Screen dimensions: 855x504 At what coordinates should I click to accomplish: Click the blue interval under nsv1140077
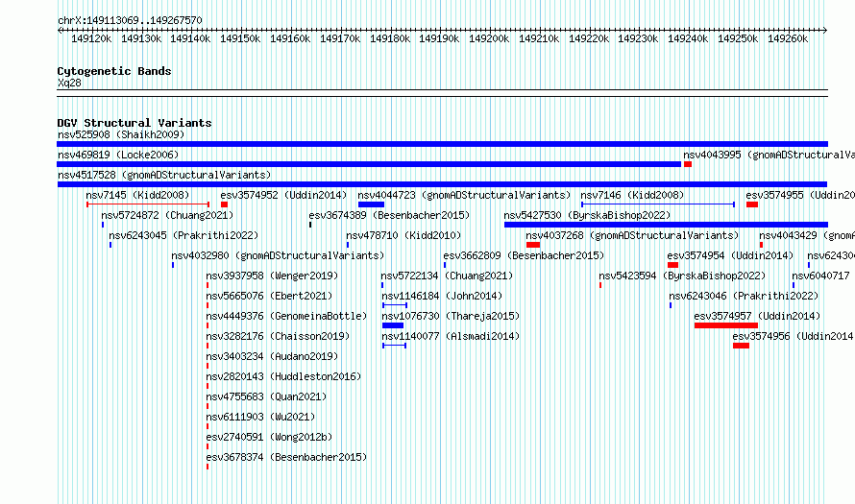click(x=394, y=346)
